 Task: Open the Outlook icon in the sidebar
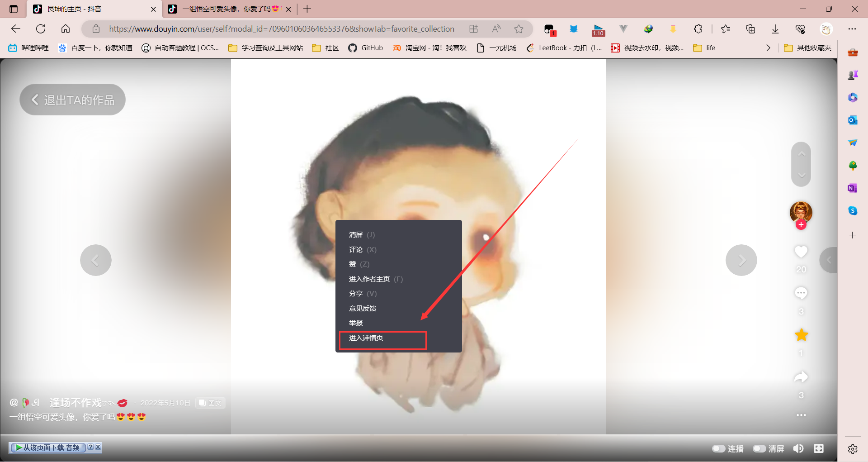click(853, 120)
